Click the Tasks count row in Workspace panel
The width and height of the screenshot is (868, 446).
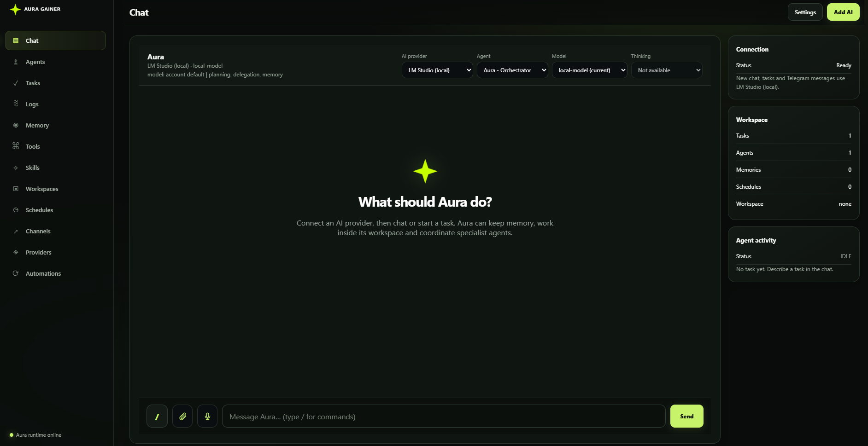[x=793, y=136]
